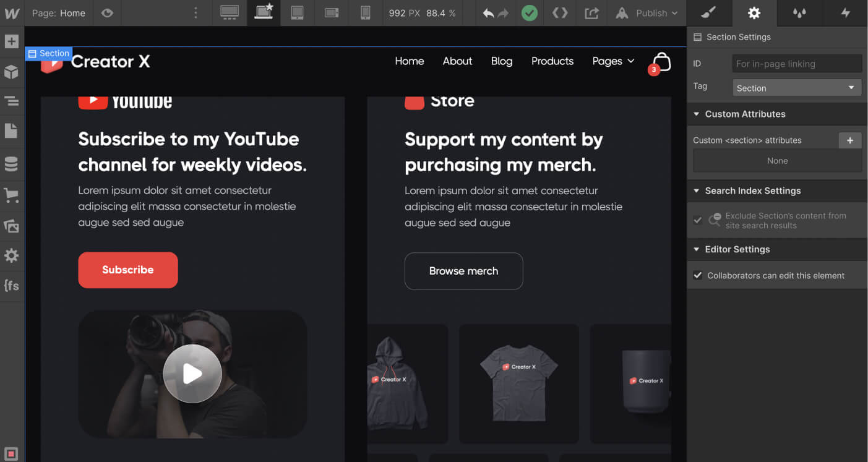Open the Components panel
This screenshot has height=462, width=868.
pyautogui.click(x=11, y=72)
